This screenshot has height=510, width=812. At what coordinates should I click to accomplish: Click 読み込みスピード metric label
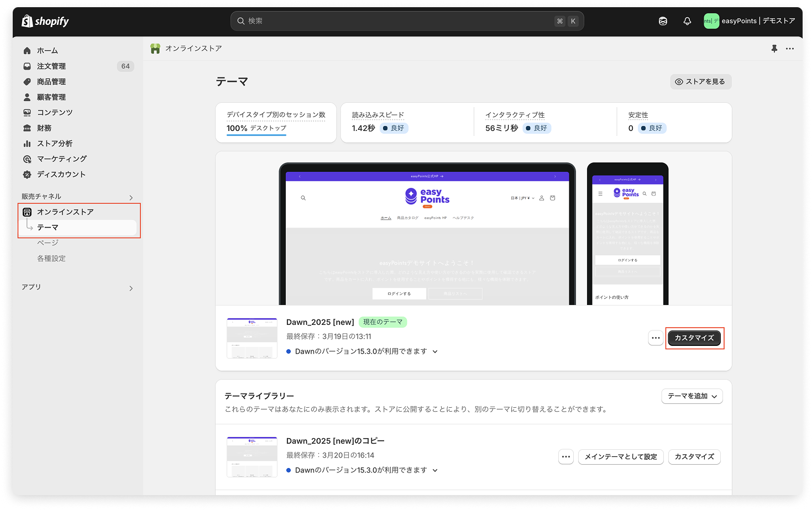point(378,115)
